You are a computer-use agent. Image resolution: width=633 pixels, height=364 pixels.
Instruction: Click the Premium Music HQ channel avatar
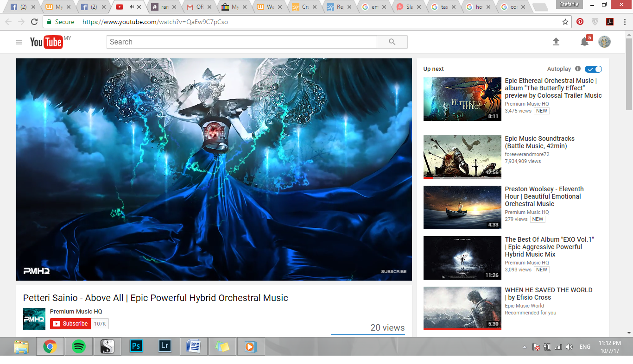(34, 319)
